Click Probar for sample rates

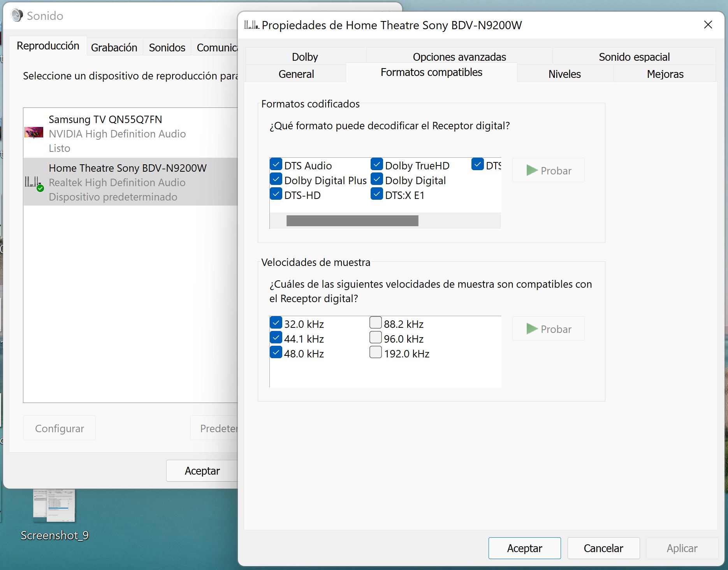coord(548,329)
